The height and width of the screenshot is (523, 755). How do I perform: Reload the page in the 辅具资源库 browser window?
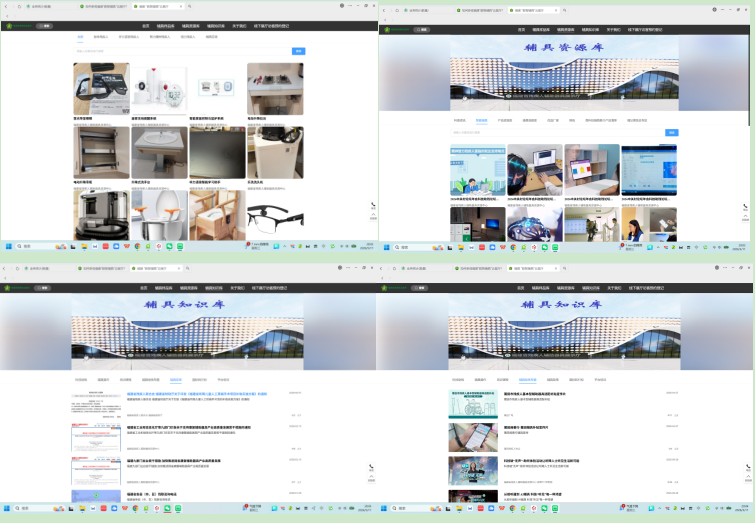click(397, 10)
